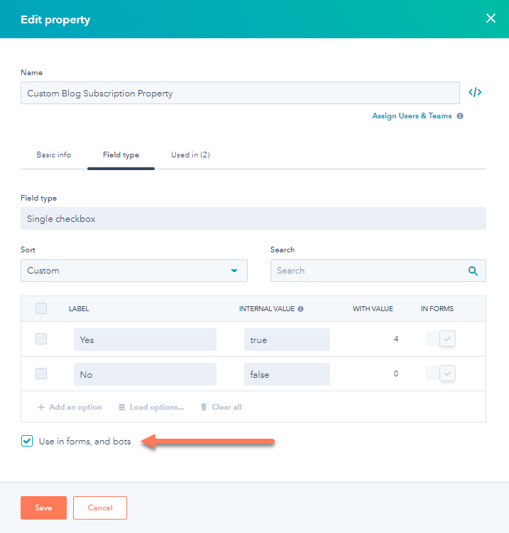Save the property changes
509x533 pixels.
pos(44,508)
